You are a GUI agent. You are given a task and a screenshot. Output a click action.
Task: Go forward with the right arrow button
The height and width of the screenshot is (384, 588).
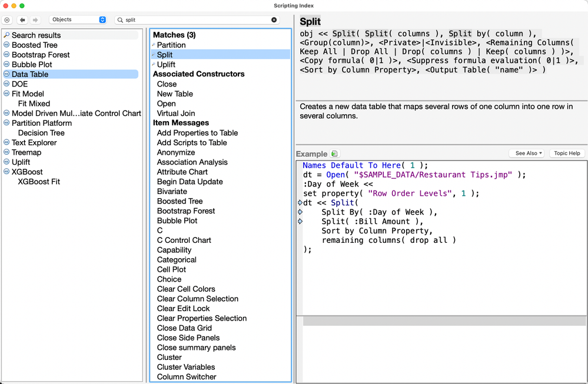pos(35,20)
